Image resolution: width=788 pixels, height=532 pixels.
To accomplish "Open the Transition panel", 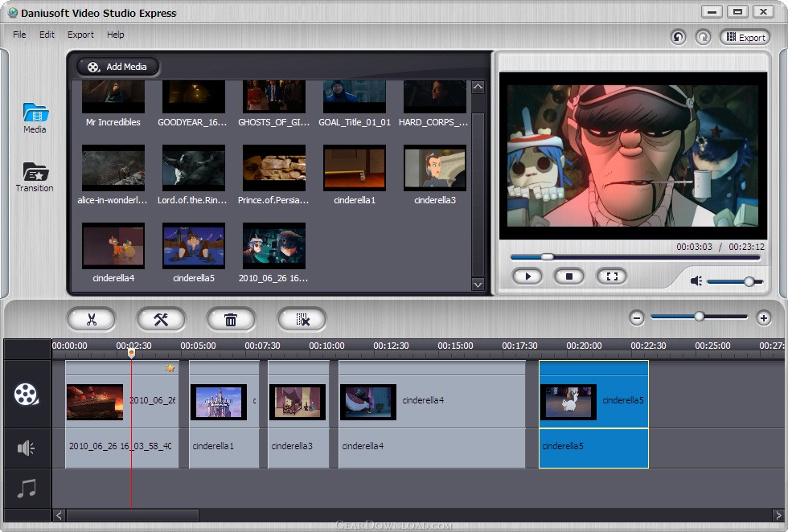I will coord(34,178).
